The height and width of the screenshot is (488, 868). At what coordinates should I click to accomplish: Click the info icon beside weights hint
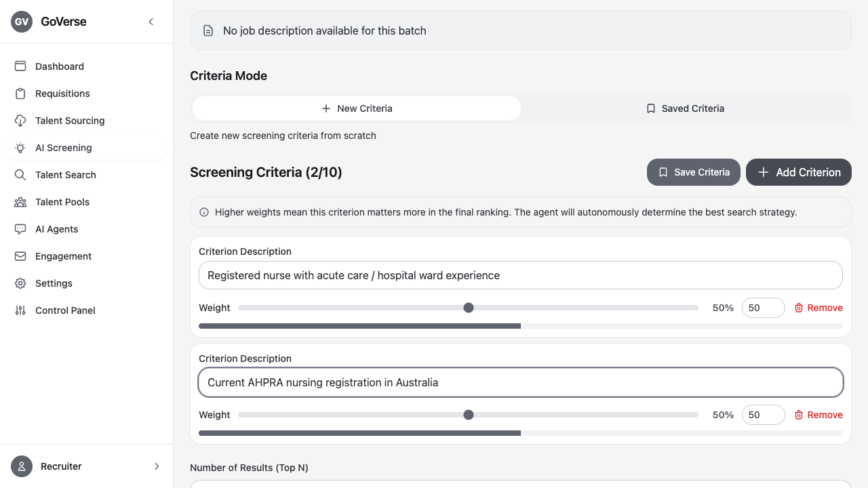204,212
